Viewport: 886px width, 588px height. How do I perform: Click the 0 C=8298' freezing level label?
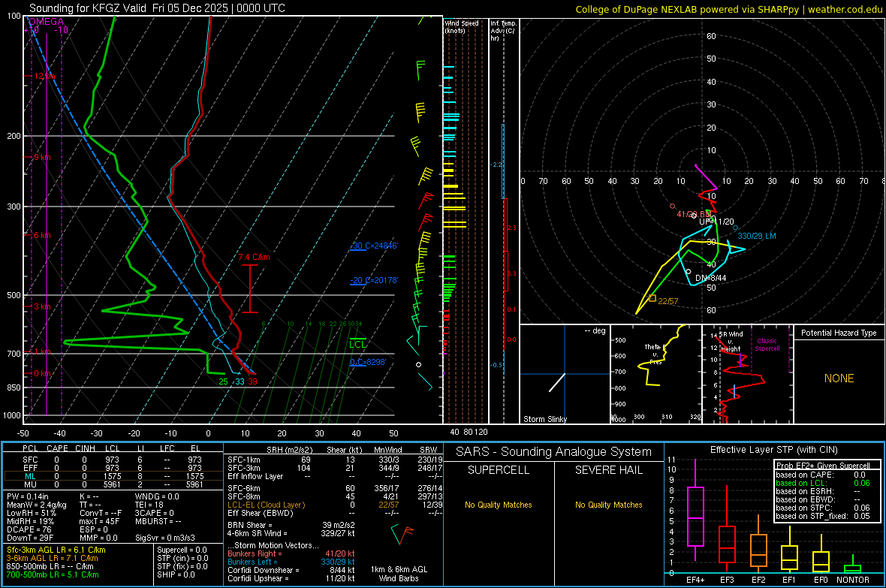368,363
